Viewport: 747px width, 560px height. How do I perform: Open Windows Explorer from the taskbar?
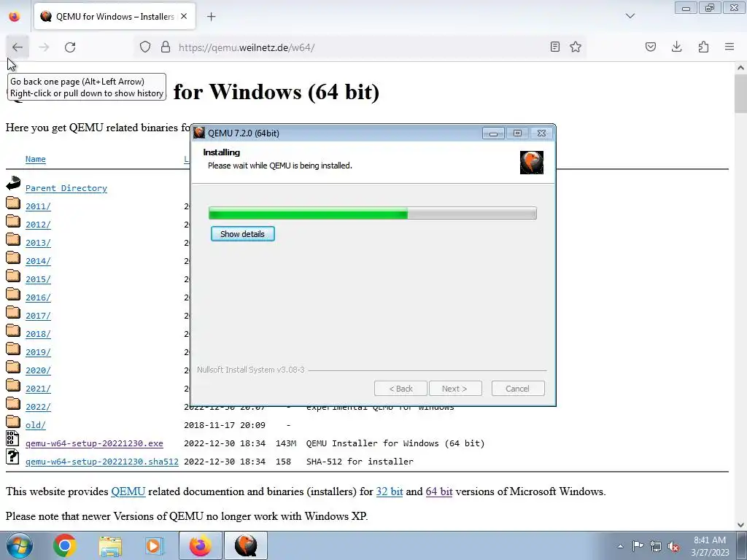point(110,545)
